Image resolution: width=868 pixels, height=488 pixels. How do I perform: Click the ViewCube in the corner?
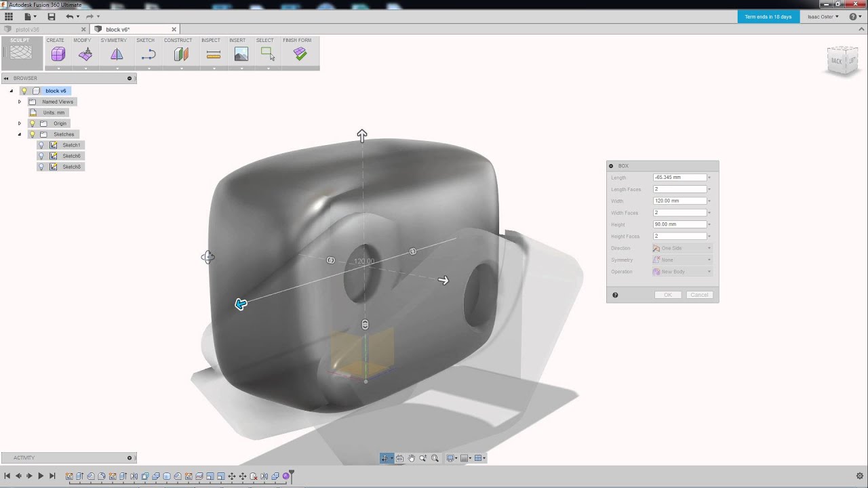click(843, 61)
